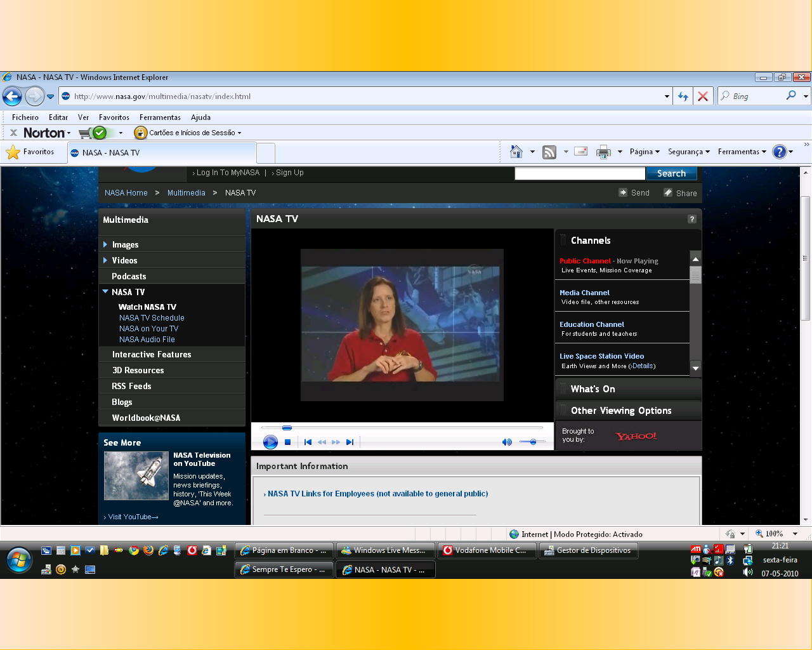This screenshot has height=650, width=812.
Task: Open the Ficheiro menu
Action: click(25, 117)
